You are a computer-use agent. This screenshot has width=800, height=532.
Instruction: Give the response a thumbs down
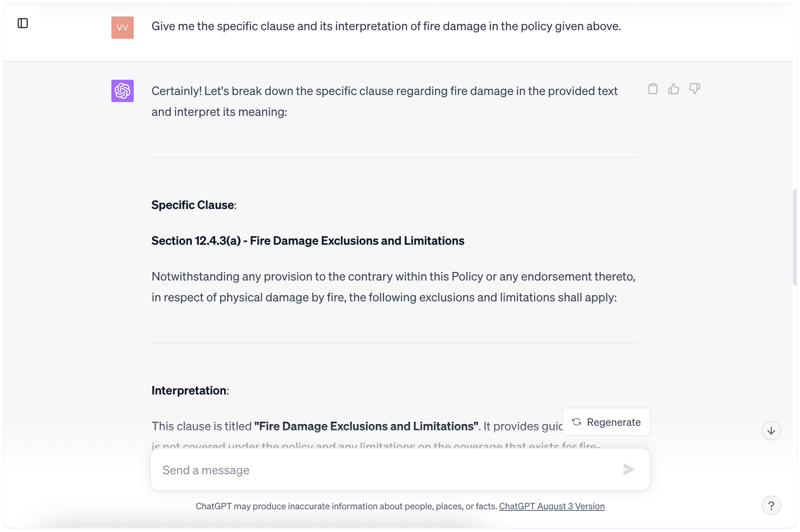click(x=694, y=89)
